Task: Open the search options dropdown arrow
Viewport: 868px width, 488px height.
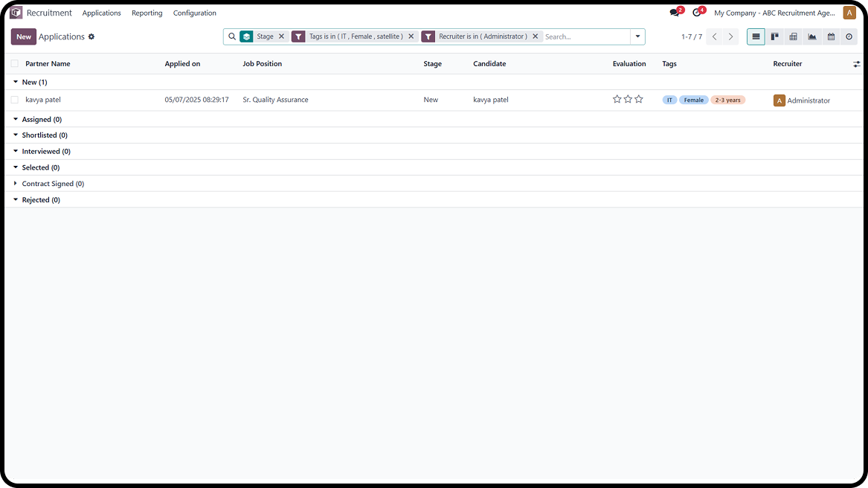Action: [637, 36]
